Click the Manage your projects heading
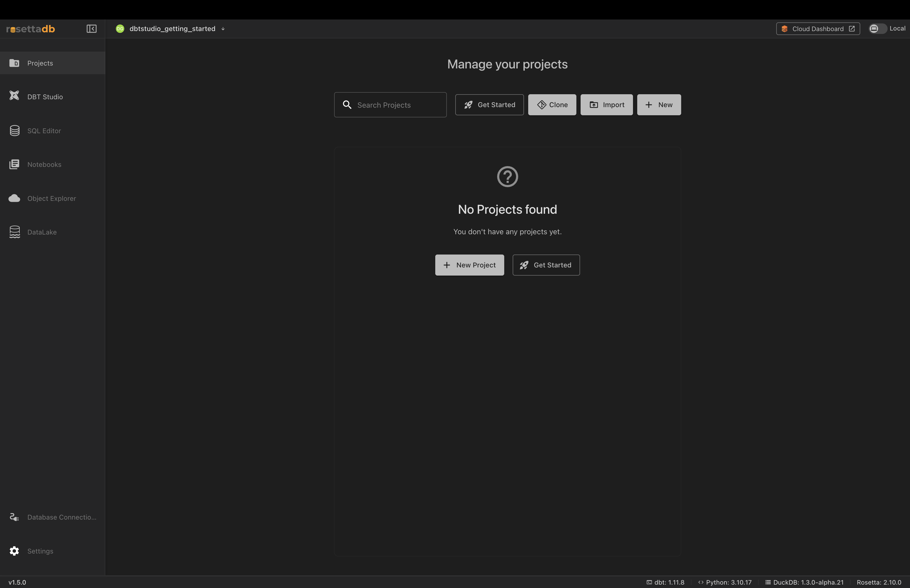Viewport: 910px width, 588px height. [507, 64]
